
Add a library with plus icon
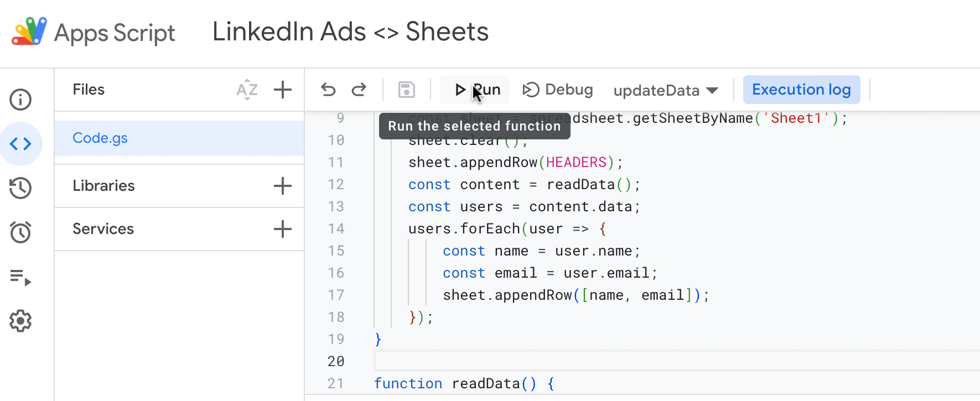[283, 186]
